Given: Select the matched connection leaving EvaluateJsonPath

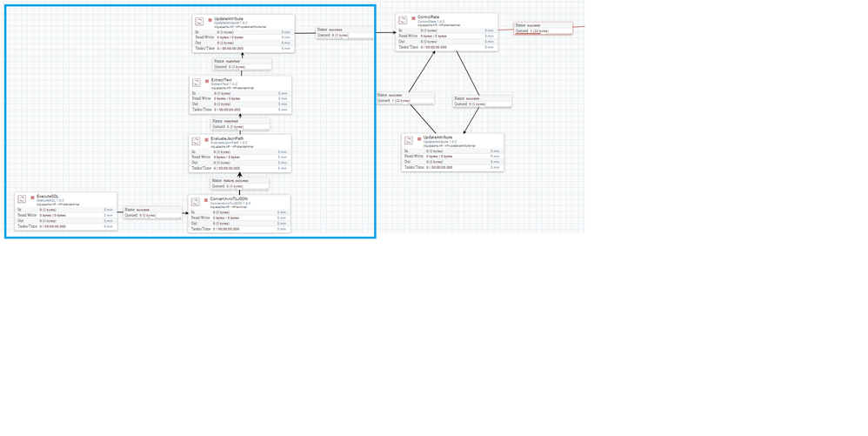Looking at the screenshot, I should click(x=240, y=124).
